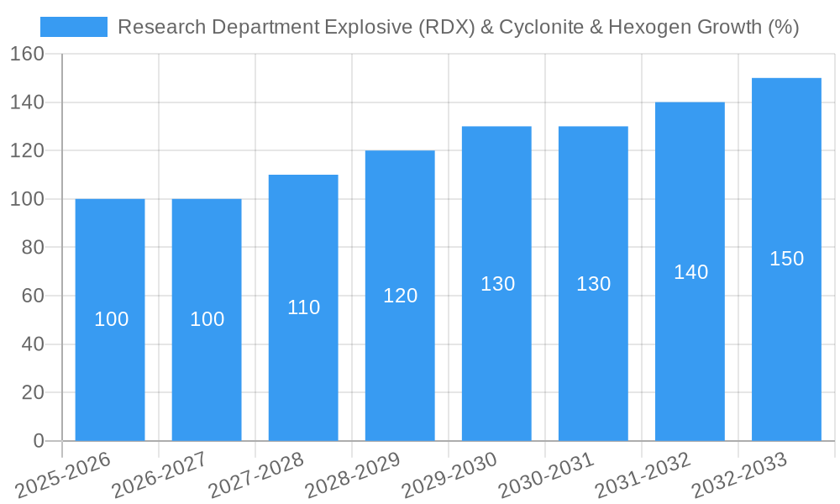Image resolution: width=840 pixels, height=504 pixels.
Task: Click the 0 y-axis tick label
Action: point(39,441)
